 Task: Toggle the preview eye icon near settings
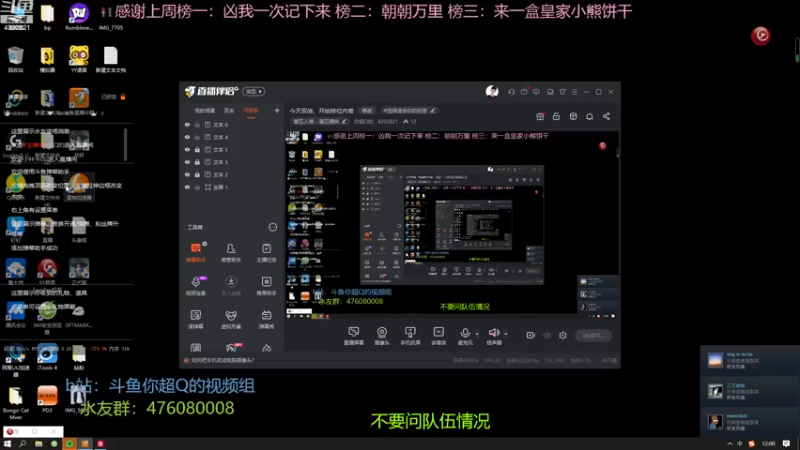pos(547,335)
